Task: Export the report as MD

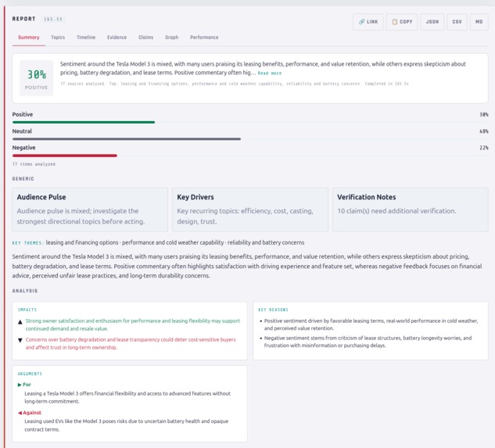Action: coord(479,22)
